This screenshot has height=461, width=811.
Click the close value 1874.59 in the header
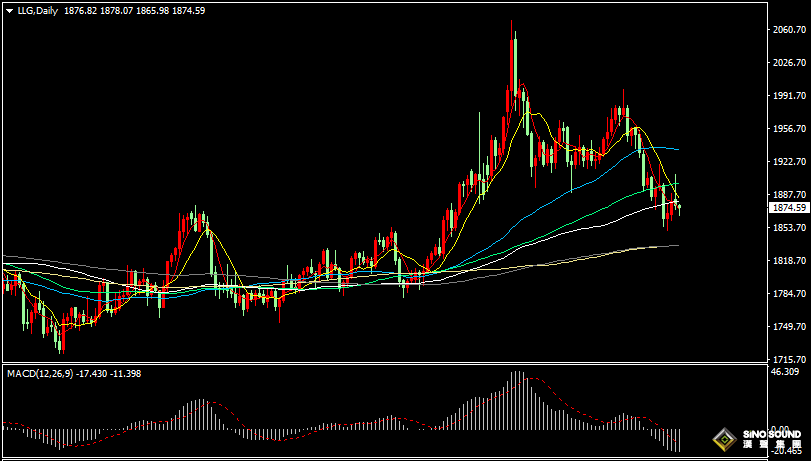pos(188,10)
